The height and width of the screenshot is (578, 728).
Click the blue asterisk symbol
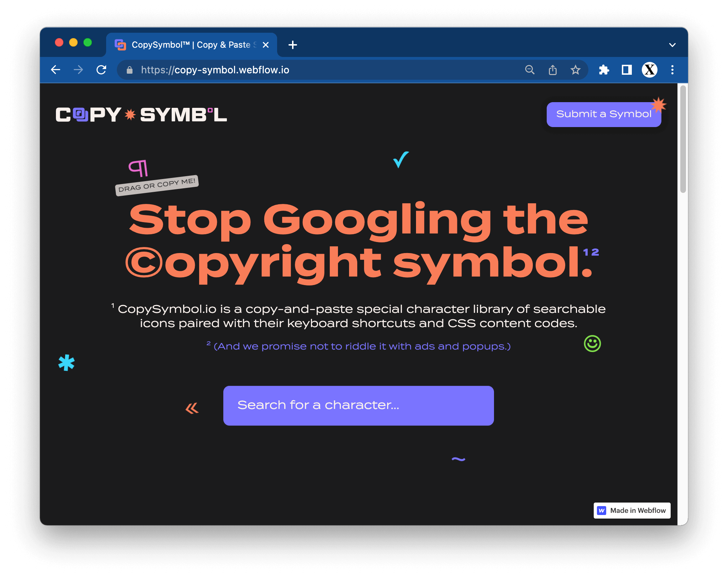click(67, 363)
